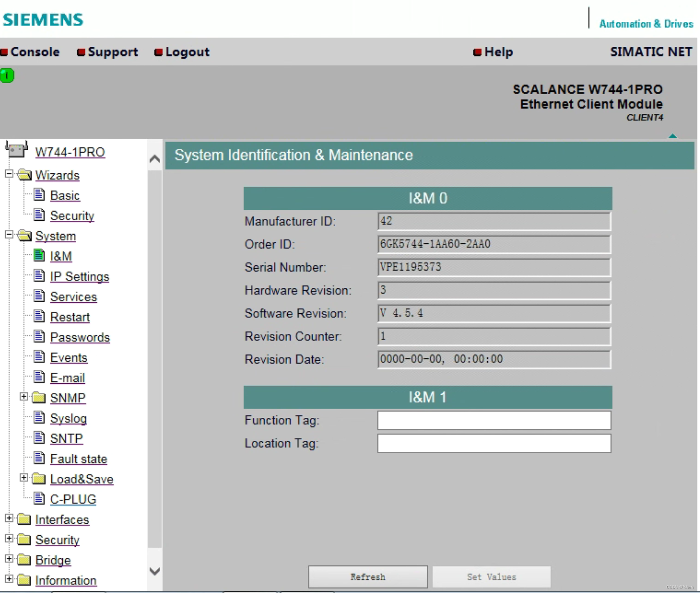This screenshot has width=700, height=593.
Task: Click the Passwords page icon
Action: [39, 336]
